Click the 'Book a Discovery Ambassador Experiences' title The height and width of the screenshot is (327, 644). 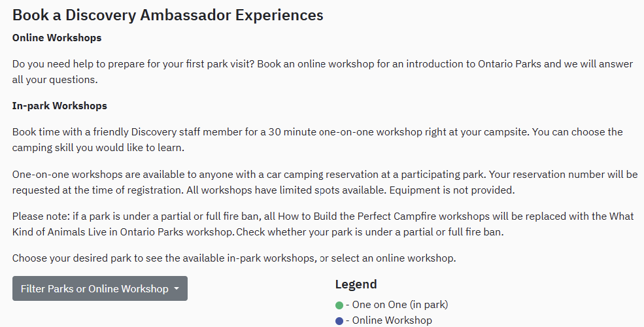167,15
